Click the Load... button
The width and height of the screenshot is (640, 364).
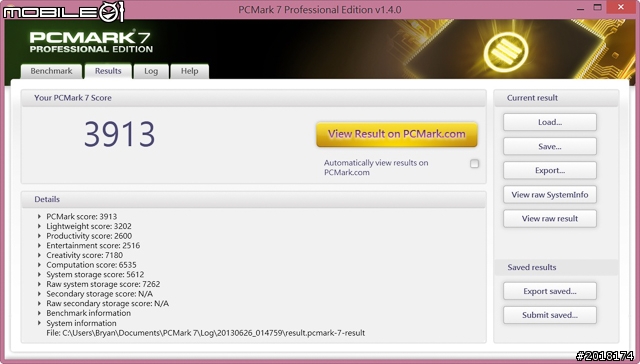550,122
